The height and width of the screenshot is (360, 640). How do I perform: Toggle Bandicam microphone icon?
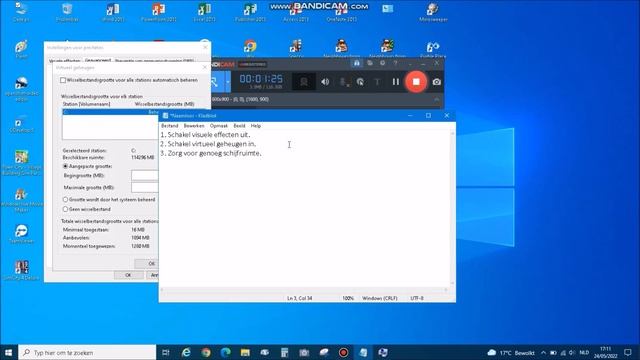point(344,82)
